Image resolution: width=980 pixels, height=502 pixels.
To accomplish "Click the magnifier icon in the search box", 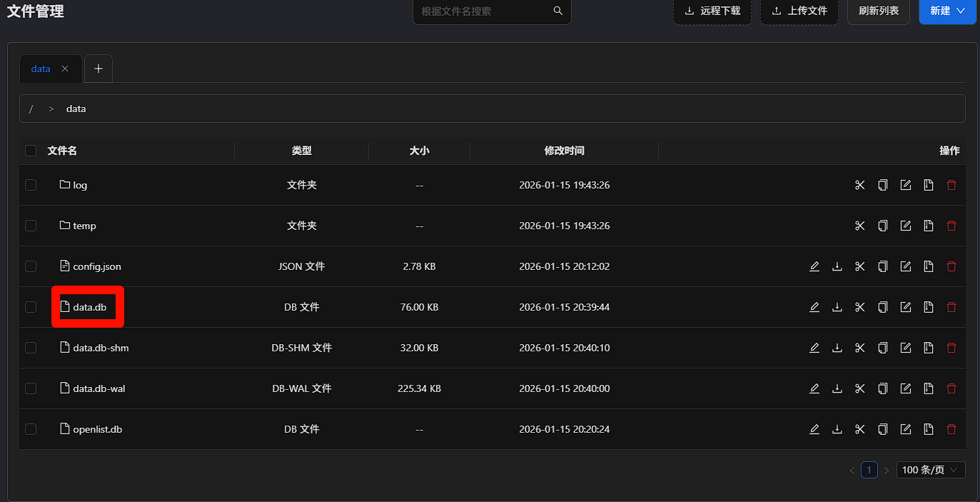I will 558,11.
